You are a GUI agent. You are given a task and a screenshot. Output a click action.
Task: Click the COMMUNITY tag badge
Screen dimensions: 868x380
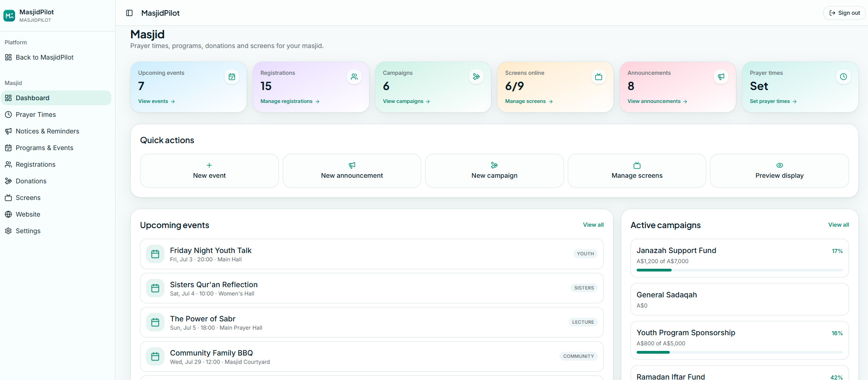578,356
